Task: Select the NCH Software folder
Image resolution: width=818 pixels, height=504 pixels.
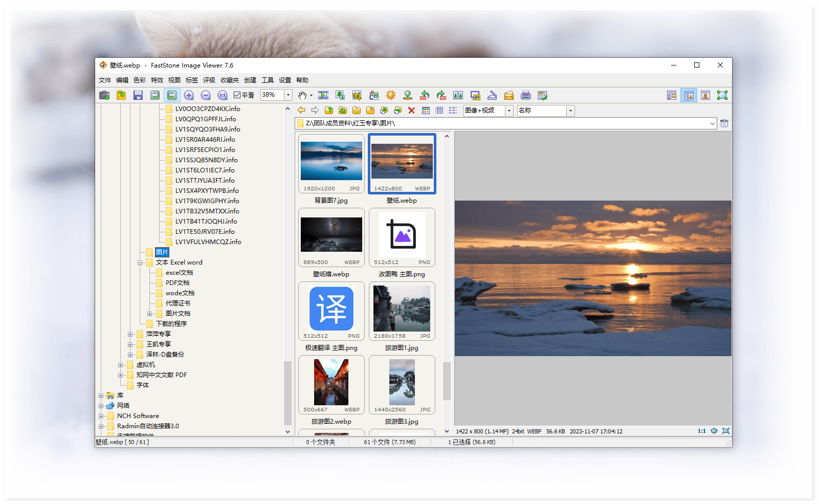Action: click(138, 416)
